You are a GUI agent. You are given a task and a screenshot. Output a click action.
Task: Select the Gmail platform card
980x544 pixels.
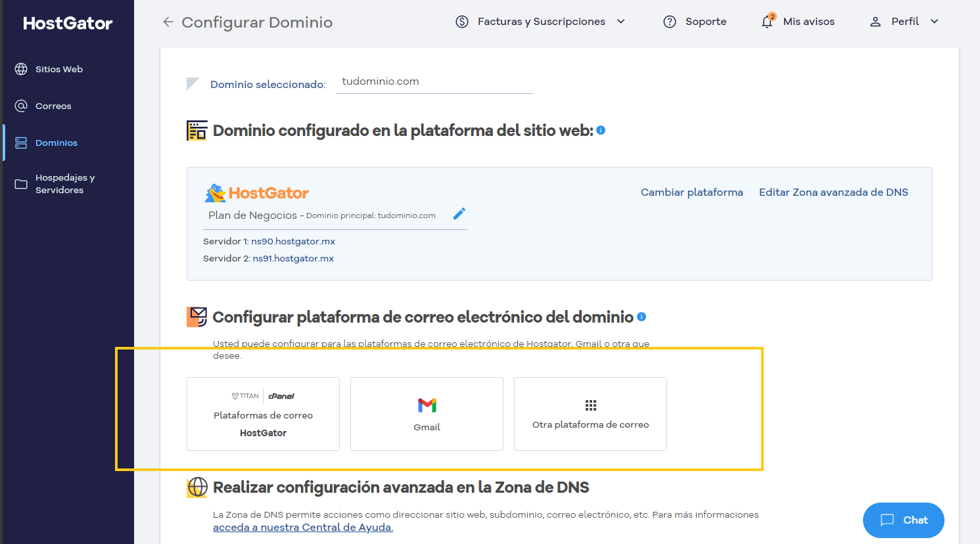(427, 414)
